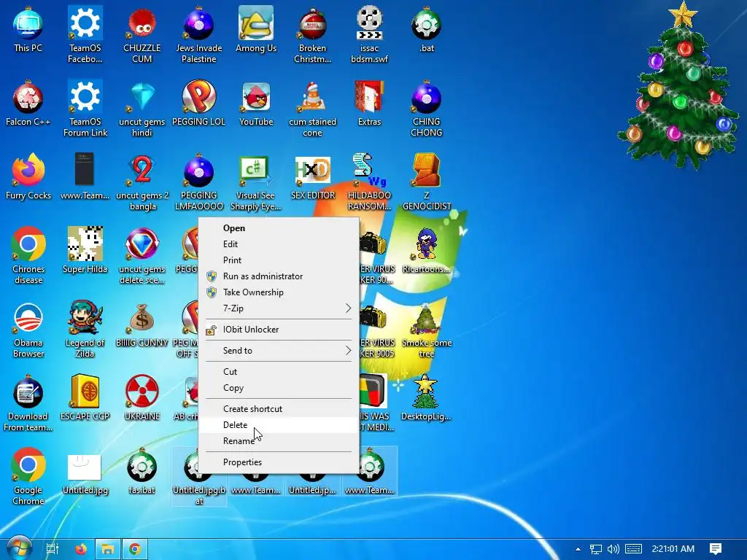Open touch keyboard tray icon
The height and width of the screenshot is (560, 747).
[x=633, y=549]
